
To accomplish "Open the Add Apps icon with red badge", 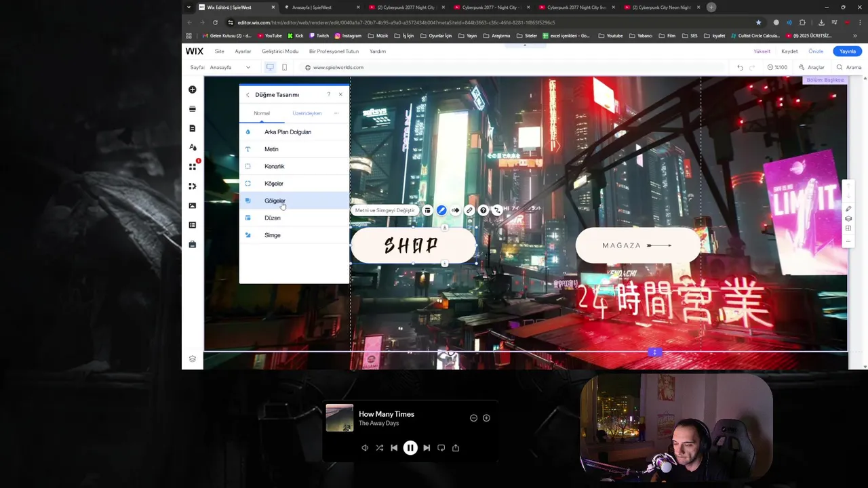I will [193, 166].
